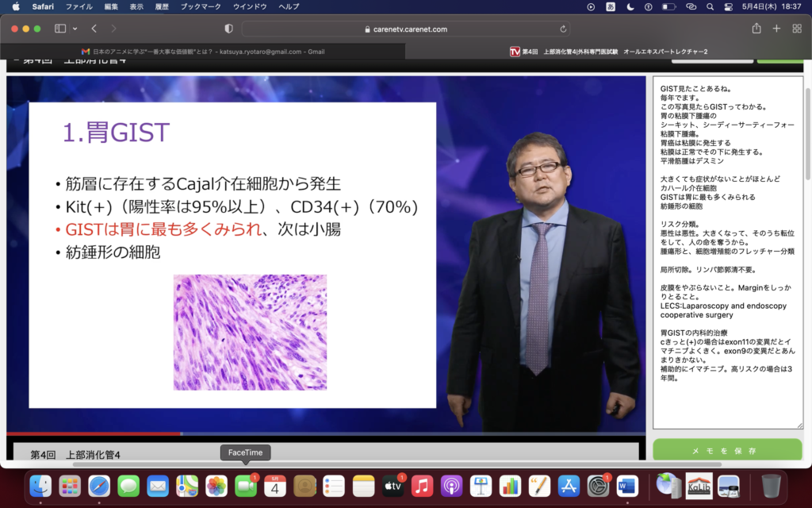Viewport: 812px width, 508px height.
Task: Click inside the memo notes text area
Action: coord(727,254)
